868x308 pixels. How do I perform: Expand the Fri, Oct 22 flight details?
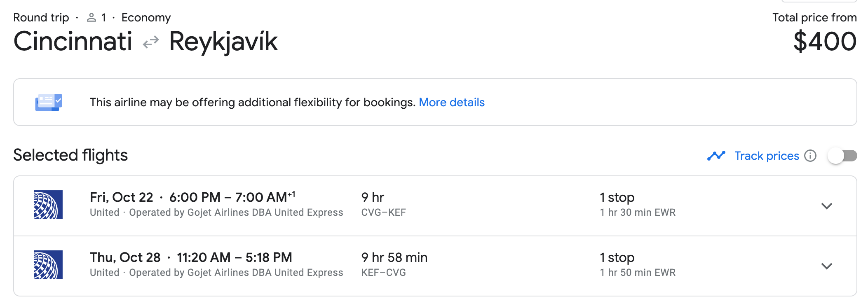click(826, 206)
